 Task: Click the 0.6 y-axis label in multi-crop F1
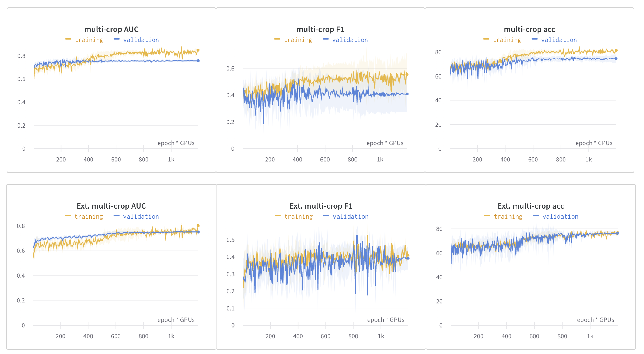tap(230, 68)
